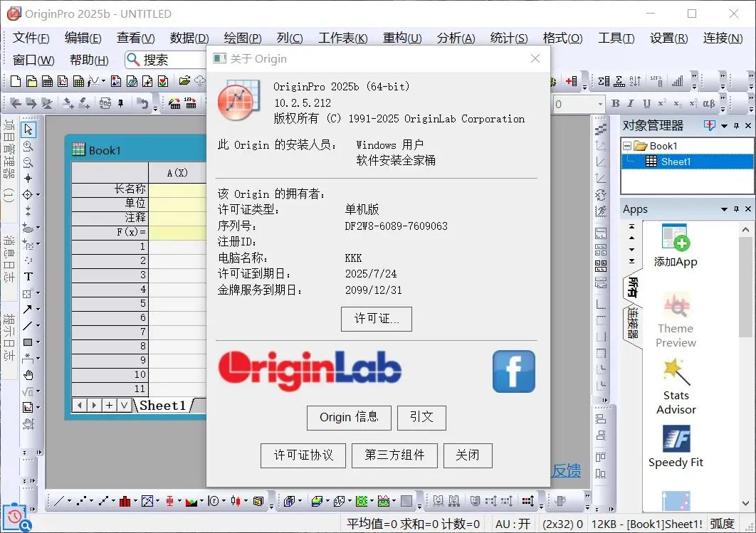The width and height of the screenshot is (756, 533).
Task: Select Sheet1 in Object Manager
Action: (676, 162)
